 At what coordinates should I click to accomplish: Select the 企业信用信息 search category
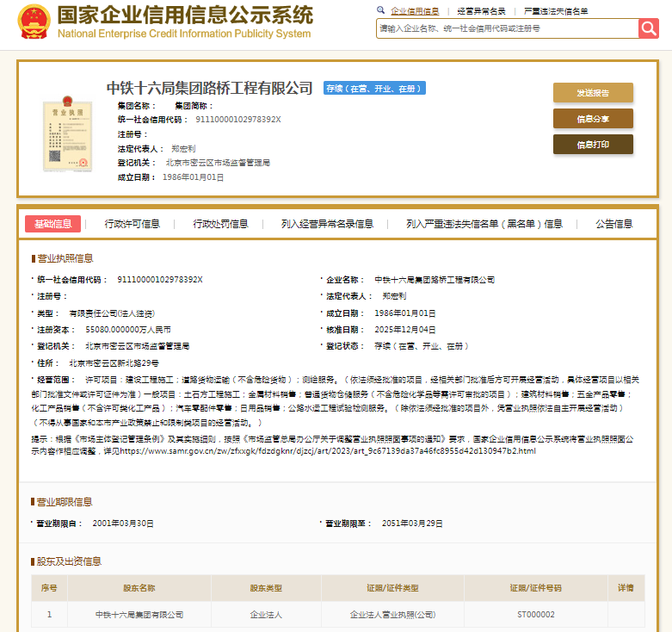point(415,11)
